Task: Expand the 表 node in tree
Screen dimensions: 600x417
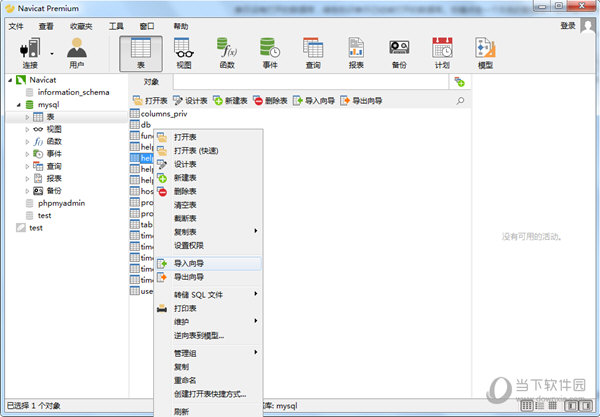Action: (x=27, y=117)
